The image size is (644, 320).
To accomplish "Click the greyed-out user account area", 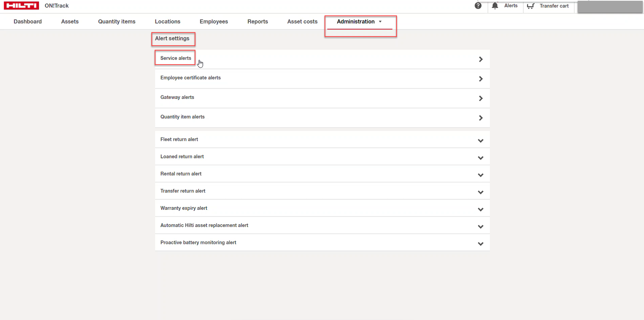I will point(610,7).
